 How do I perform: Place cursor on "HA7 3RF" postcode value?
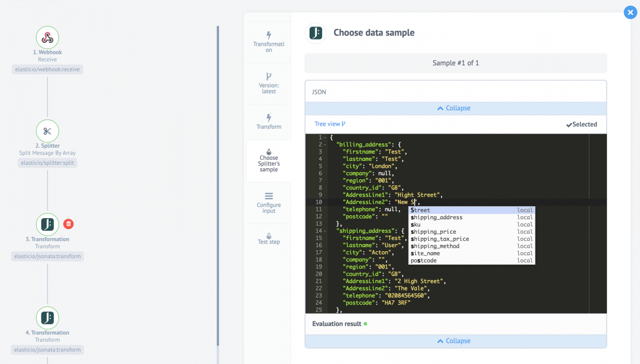click(x=395, y=303)
